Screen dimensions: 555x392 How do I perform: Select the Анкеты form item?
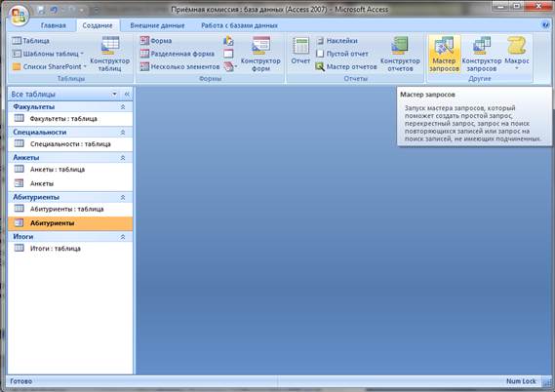[x=70, y=183]
